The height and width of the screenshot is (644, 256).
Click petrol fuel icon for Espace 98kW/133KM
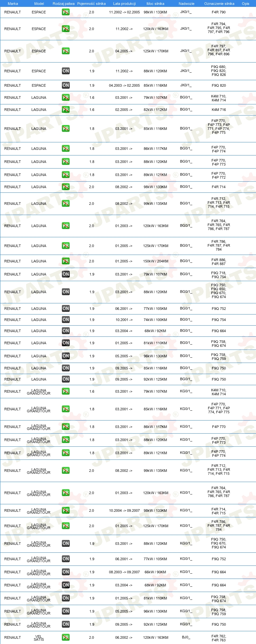coord(66,12)
